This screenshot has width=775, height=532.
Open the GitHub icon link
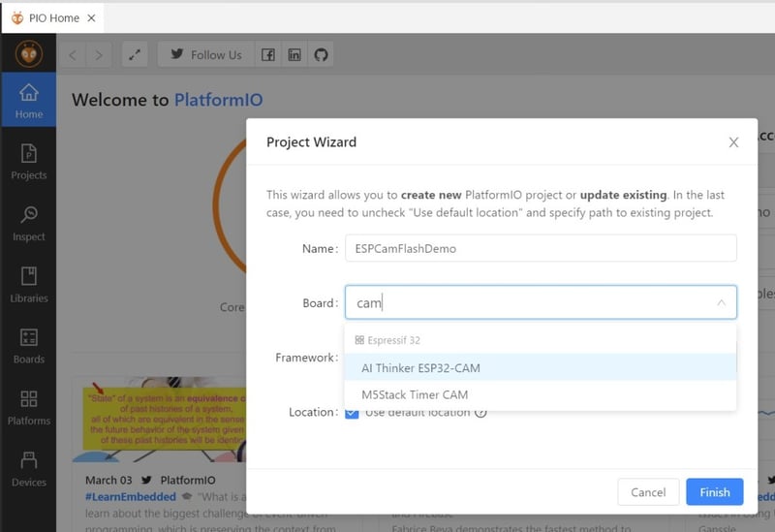[321, 55]
